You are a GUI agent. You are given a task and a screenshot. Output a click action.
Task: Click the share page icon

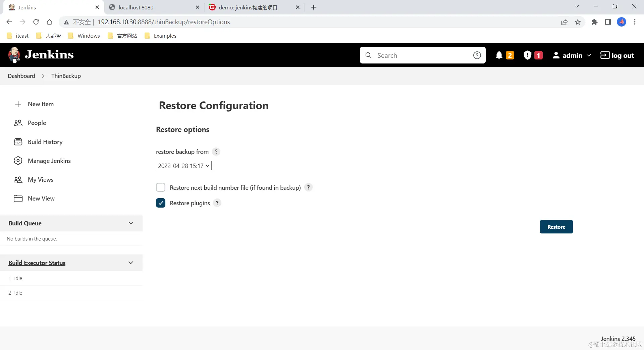pyautogui.click(x=564, y=22)
